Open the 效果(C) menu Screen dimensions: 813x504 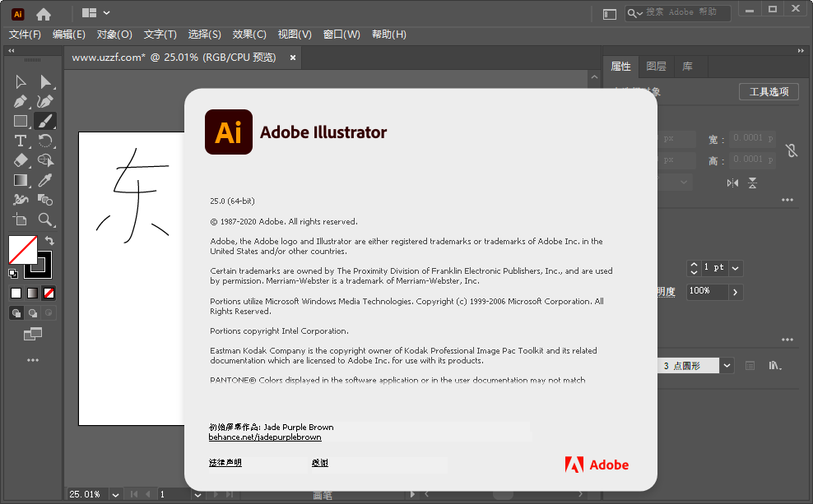point(249,35)
